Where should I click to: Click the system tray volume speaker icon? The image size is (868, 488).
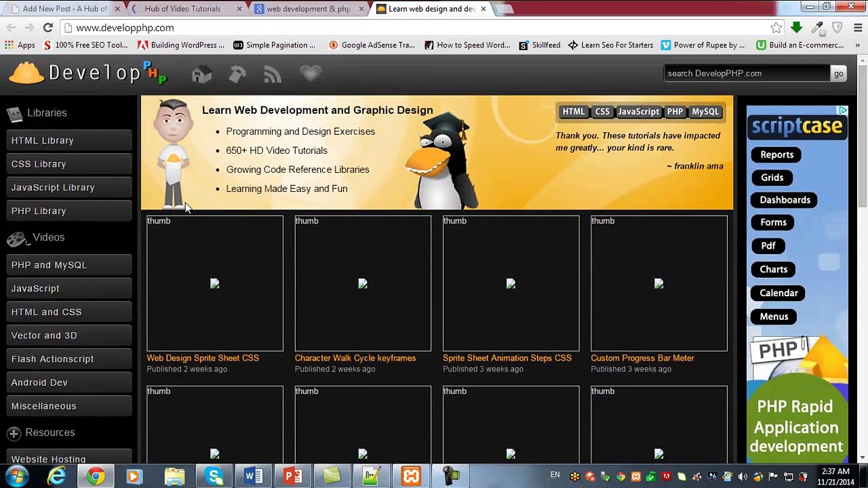[743, 476]
